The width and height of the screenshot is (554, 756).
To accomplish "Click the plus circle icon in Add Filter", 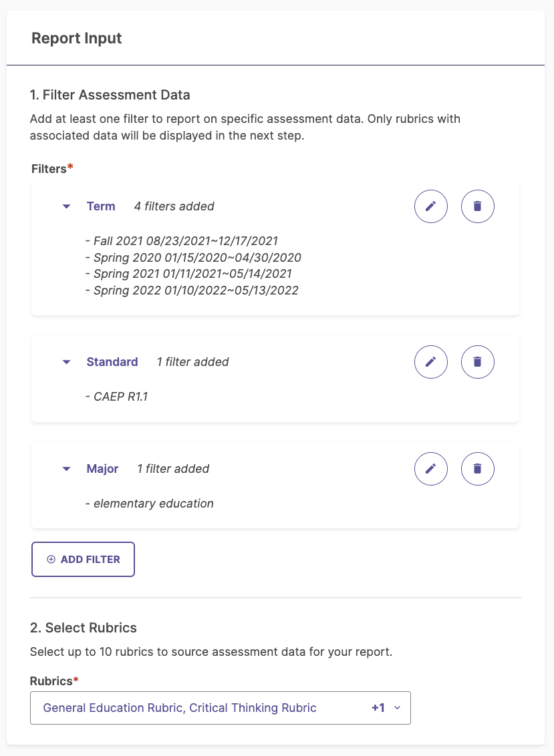I will pos(51,559).
